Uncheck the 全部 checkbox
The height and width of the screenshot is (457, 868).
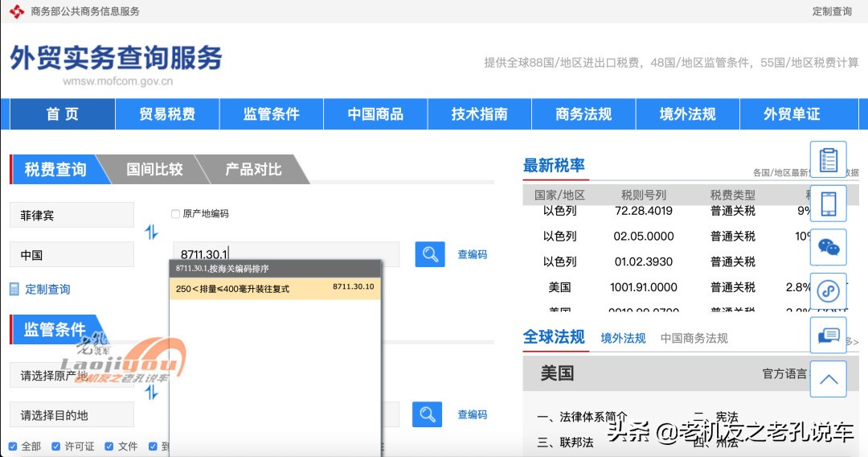pyautogui.click(x=13, y=447)
